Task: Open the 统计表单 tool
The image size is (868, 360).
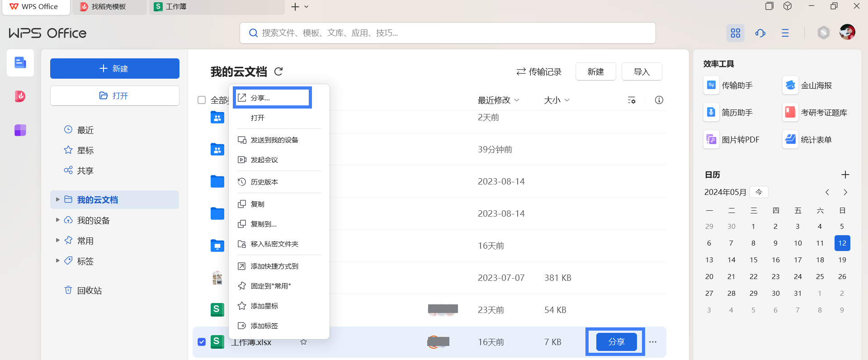Action: [x=808, y=140]
